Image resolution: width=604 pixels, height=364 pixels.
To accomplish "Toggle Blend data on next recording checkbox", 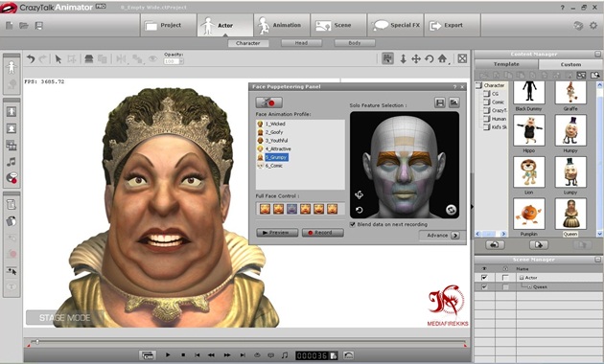I will 353,224.
